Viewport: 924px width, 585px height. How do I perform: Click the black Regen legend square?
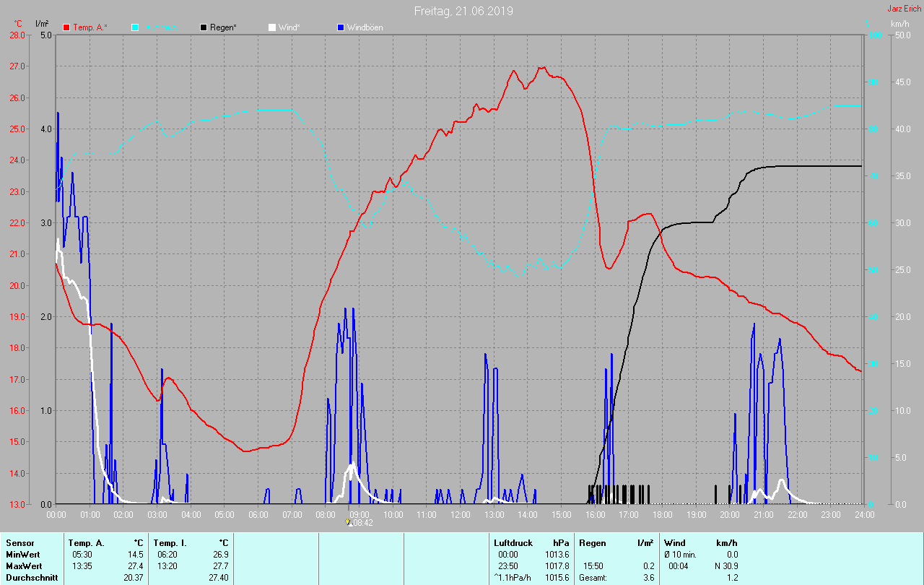click(x=204, y=27)
